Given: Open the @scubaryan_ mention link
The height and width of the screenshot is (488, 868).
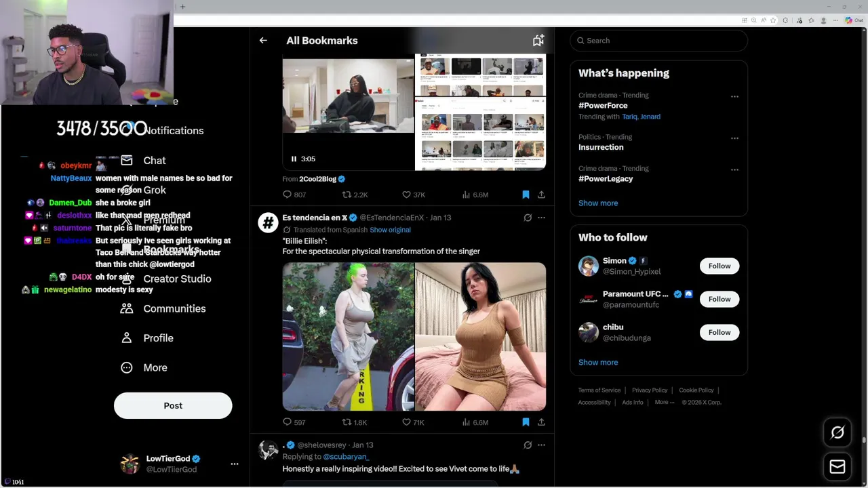Looking at the screenshot, I should (x=346, y=457).
